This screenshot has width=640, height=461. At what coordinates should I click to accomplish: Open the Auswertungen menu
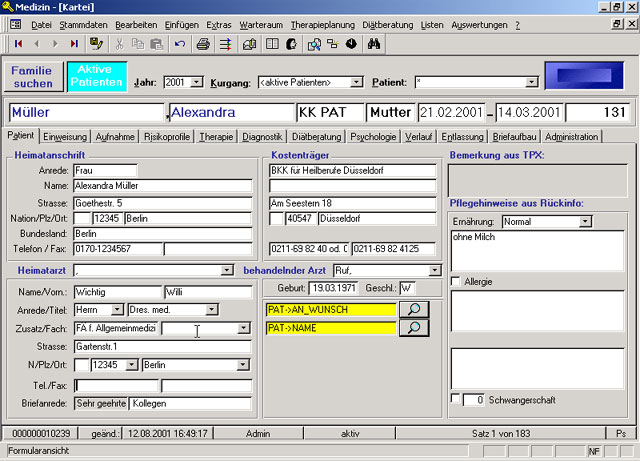point(479,25)
